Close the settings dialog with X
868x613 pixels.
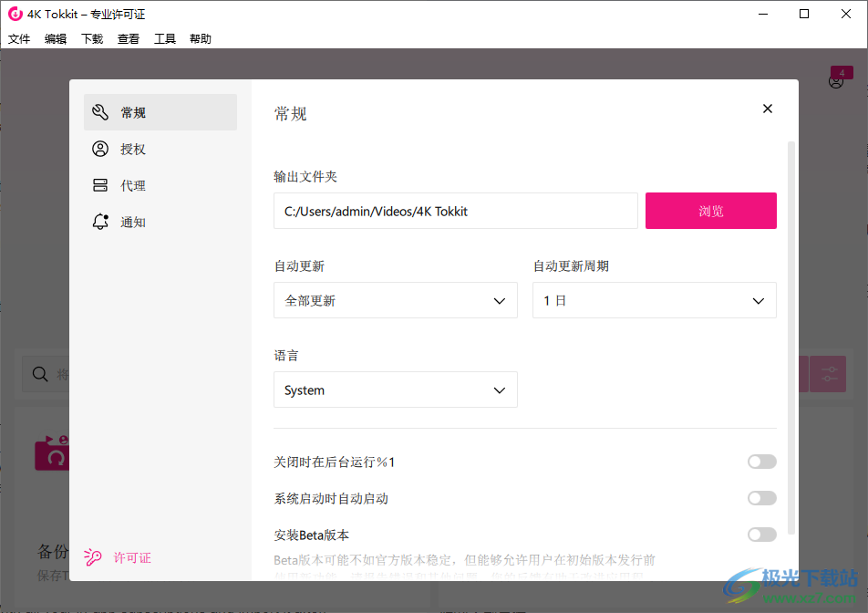(x=768, y=109)
